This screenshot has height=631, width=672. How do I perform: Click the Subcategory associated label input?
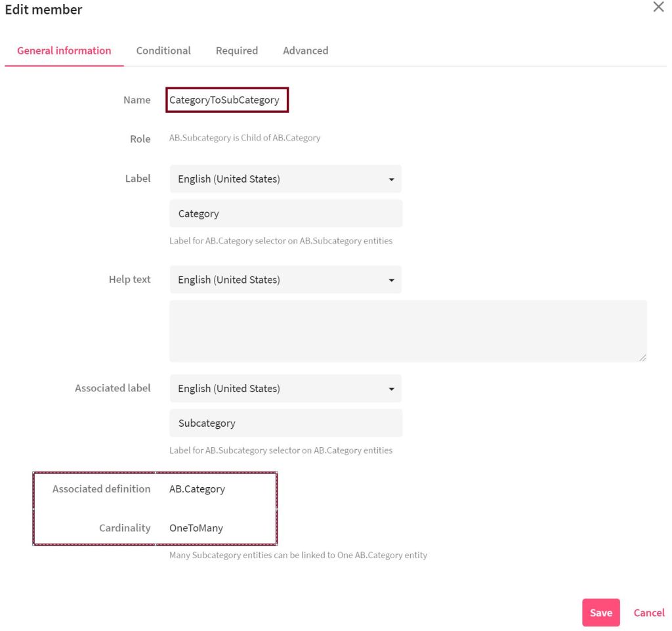click(285, 424)
